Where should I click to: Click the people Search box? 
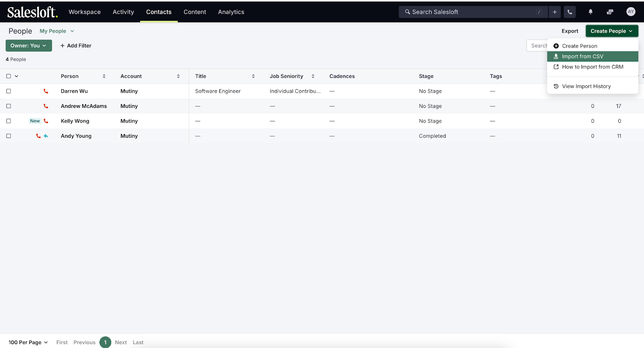[537, 46]
